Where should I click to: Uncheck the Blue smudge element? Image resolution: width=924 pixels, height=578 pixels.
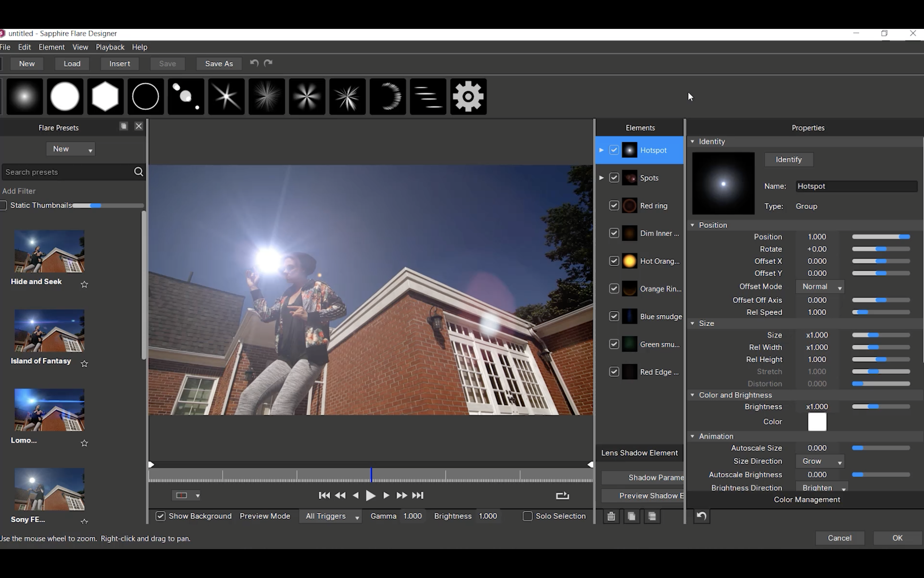click(614, 317)
